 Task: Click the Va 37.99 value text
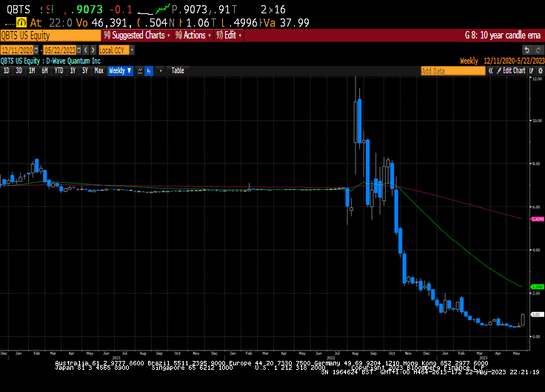(286, 23)
